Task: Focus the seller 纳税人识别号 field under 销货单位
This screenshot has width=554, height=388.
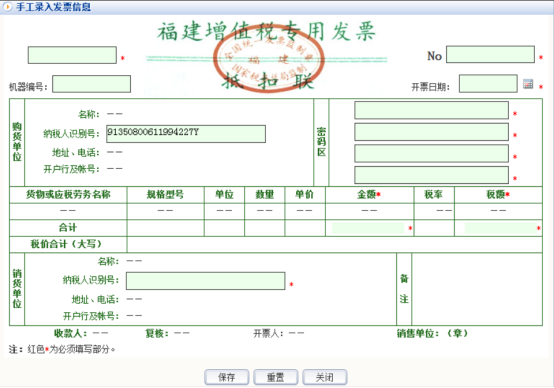Action: pyautogui.click(x=206, y=281)
